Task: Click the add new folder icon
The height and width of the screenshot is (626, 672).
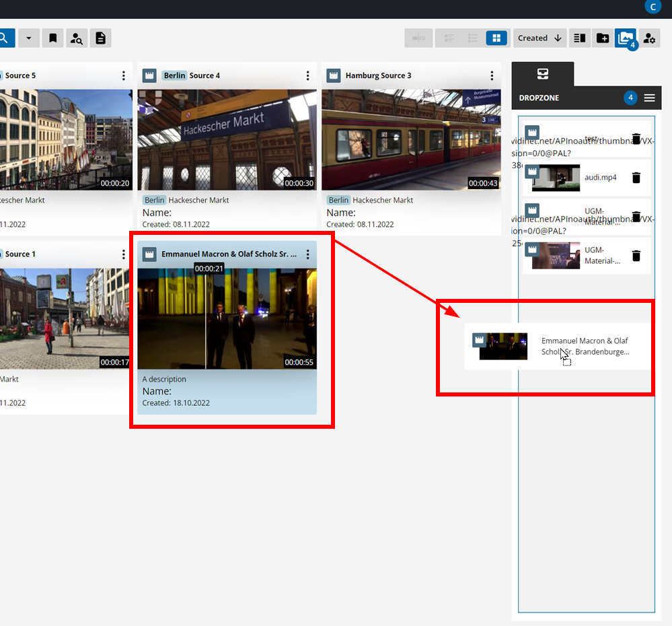Action: coord(603,38)
